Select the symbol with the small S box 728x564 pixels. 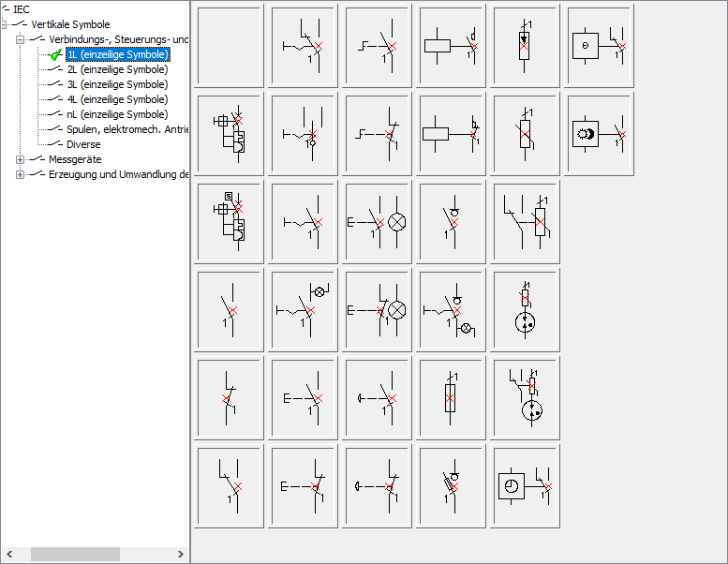[x=230, y=220]
